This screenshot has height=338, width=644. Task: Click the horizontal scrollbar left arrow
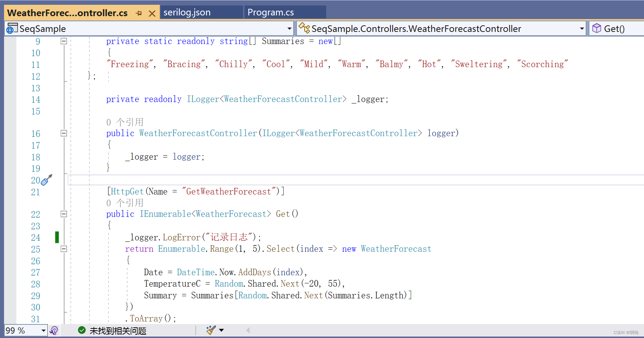248,330
